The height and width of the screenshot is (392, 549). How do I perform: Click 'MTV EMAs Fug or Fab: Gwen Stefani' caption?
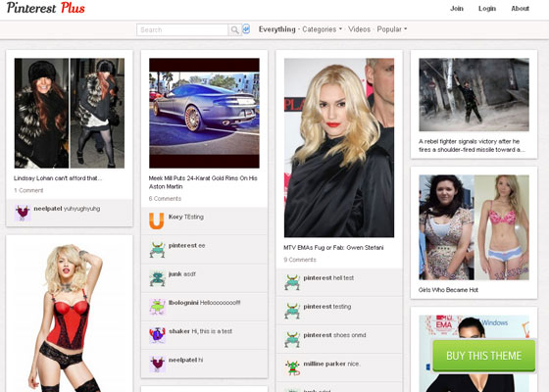pyautogui.click(x=333, y=247)
